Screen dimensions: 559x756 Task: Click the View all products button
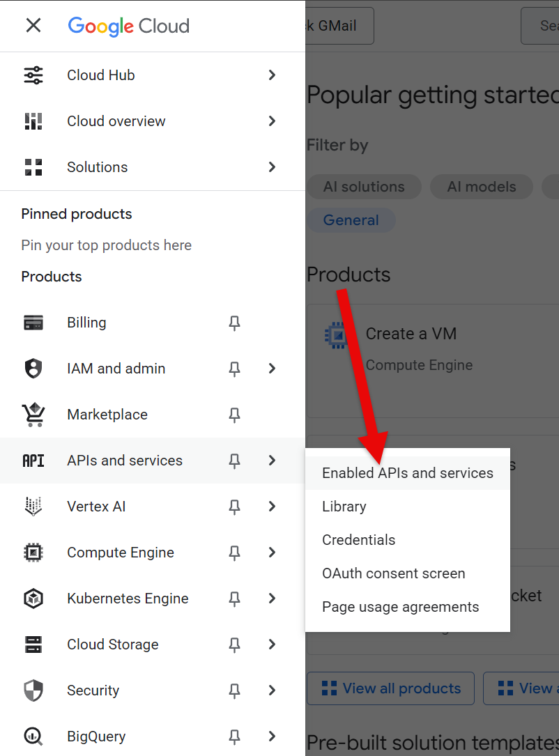[x=390, y=688]
